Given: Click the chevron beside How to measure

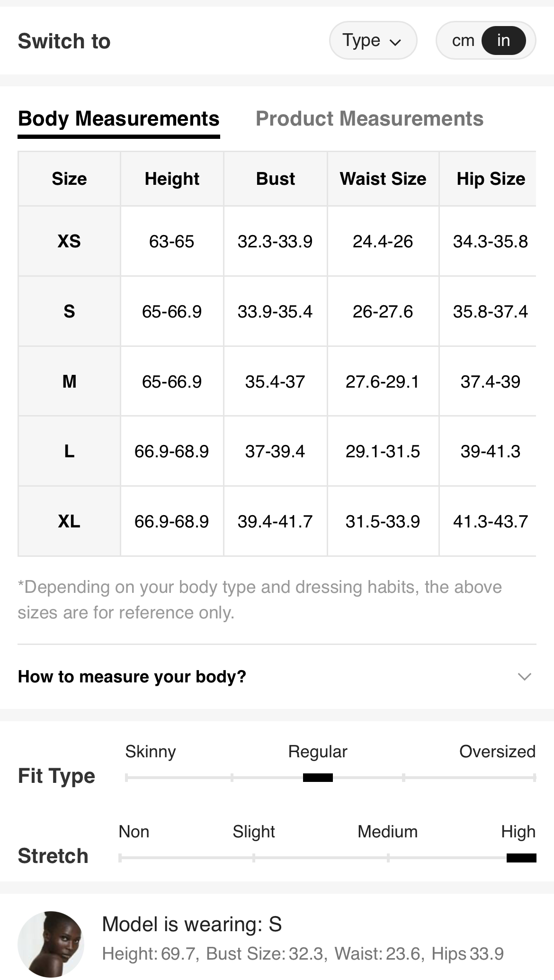Looking at the screenshot, I should [524, 677].
